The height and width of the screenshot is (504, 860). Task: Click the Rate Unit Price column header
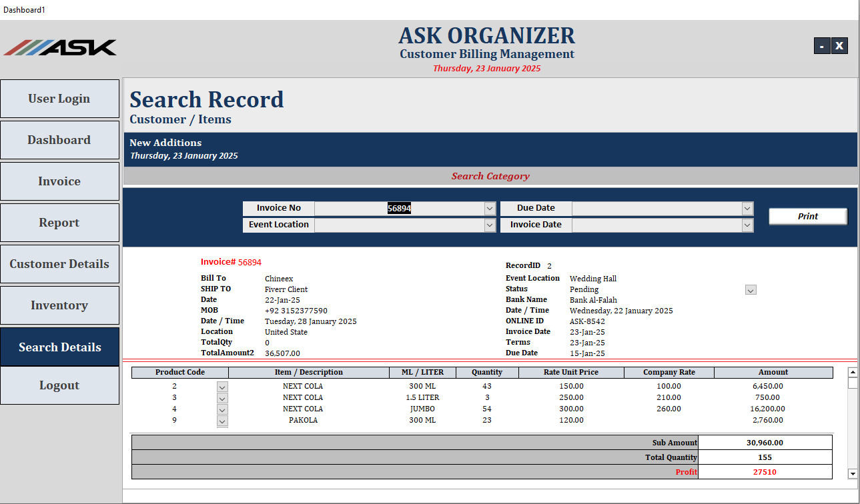571,373
